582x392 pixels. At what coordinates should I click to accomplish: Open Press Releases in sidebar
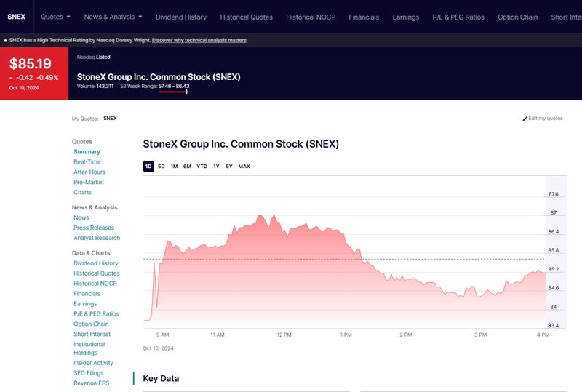coord(94,228)
